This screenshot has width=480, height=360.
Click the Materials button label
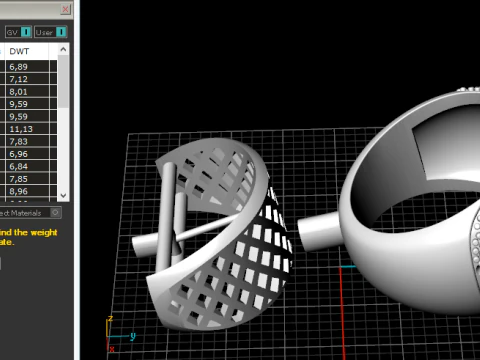click(x=21, y=213)
